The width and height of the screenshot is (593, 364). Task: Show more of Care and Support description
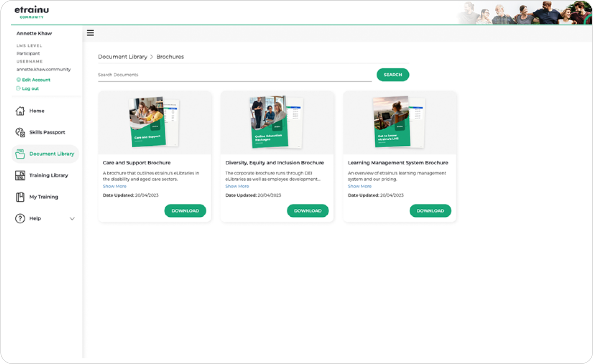click(x=114, y=186)
